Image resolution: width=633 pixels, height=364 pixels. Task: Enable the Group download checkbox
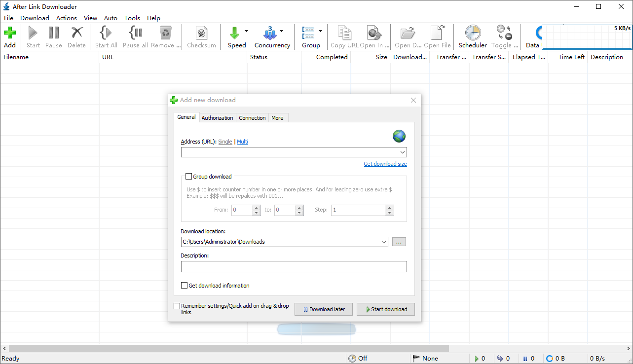tap(188, 177)
